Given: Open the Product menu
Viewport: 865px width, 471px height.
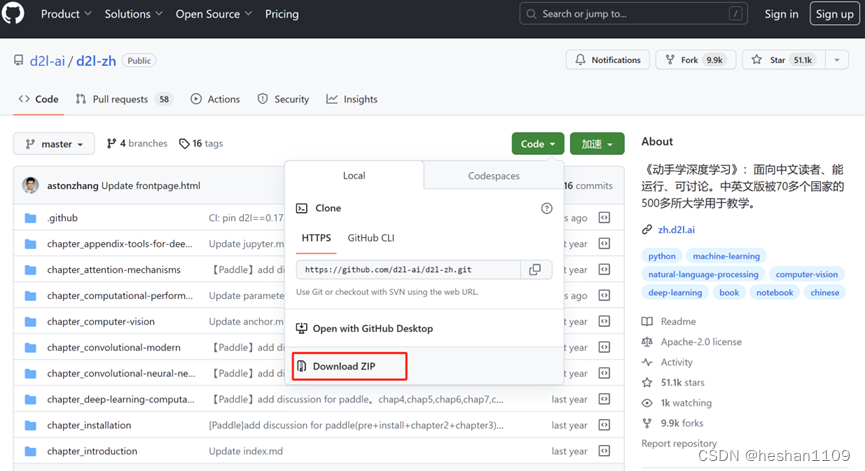Looking at the screenshot, I should point(66,14).
